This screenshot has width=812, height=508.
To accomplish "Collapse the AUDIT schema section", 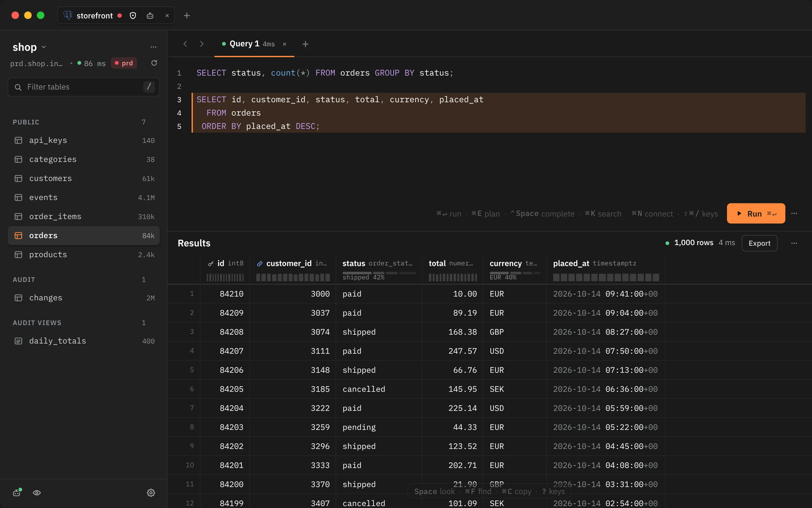I will pos(24,279).
